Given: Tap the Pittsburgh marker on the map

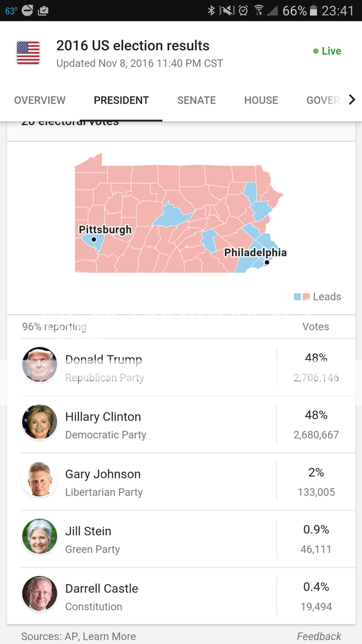Looking at the screenshot, I should 94,240.
